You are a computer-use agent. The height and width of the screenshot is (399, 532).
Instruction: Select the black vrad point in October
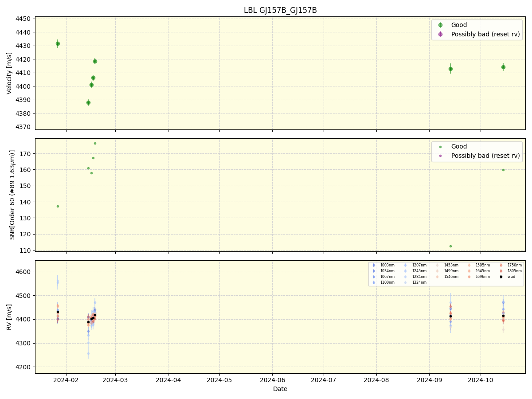(x=503, y=316)
